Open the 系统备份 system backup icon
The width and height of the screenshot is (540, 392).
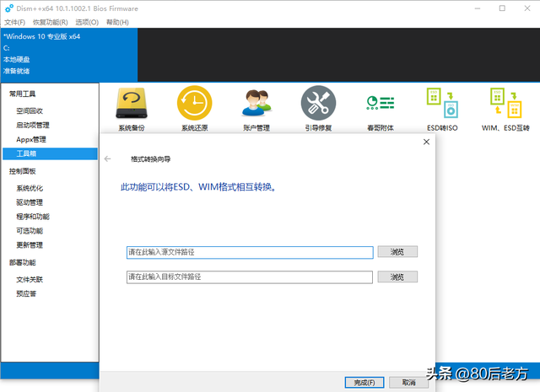tap(132, 103)
